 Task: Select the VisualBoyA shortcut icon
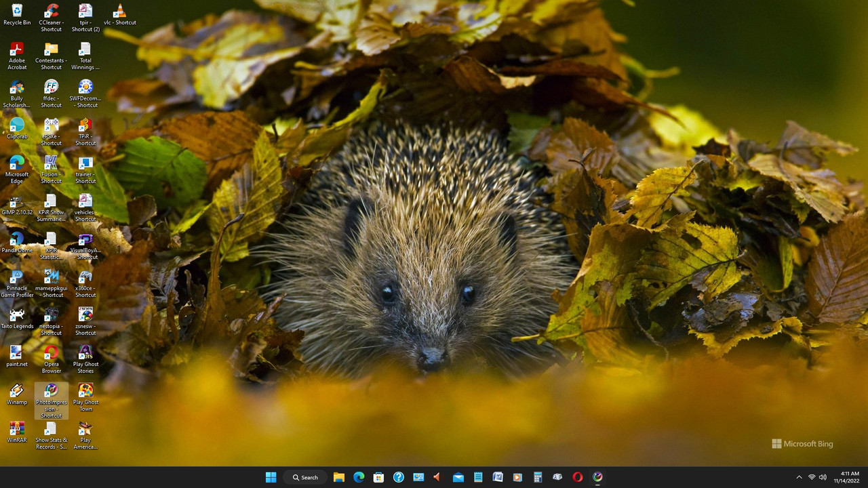85,246
